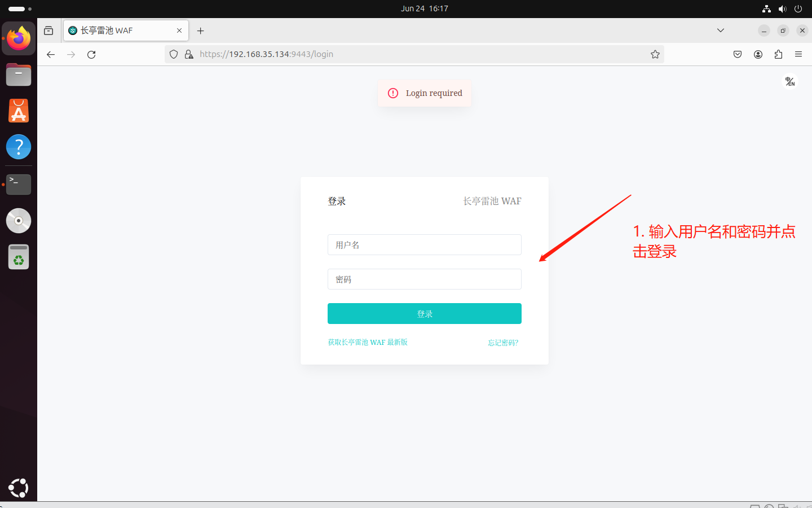Click the site security padlock icon

coord(189,54)
